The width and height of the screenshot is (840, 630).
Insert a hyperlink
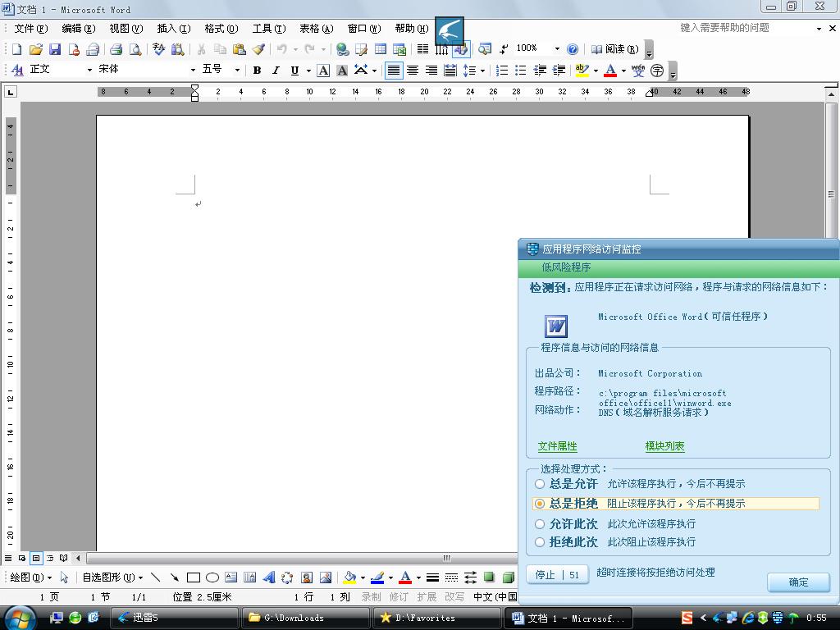pyautogui.click(x=342, y=49)
